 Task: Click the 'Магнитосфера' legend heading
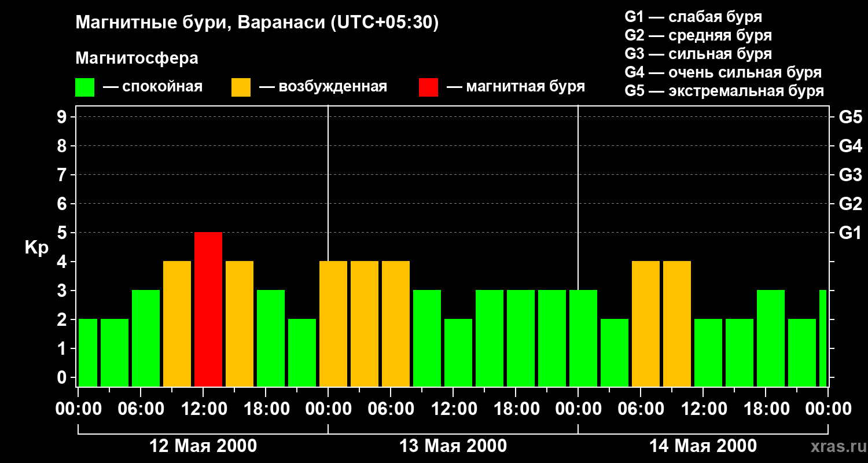click(x=137, y=58)
